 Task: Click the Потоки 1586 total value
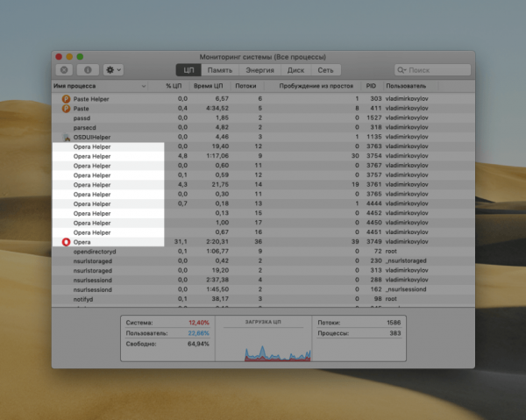[x=394, y=323]
